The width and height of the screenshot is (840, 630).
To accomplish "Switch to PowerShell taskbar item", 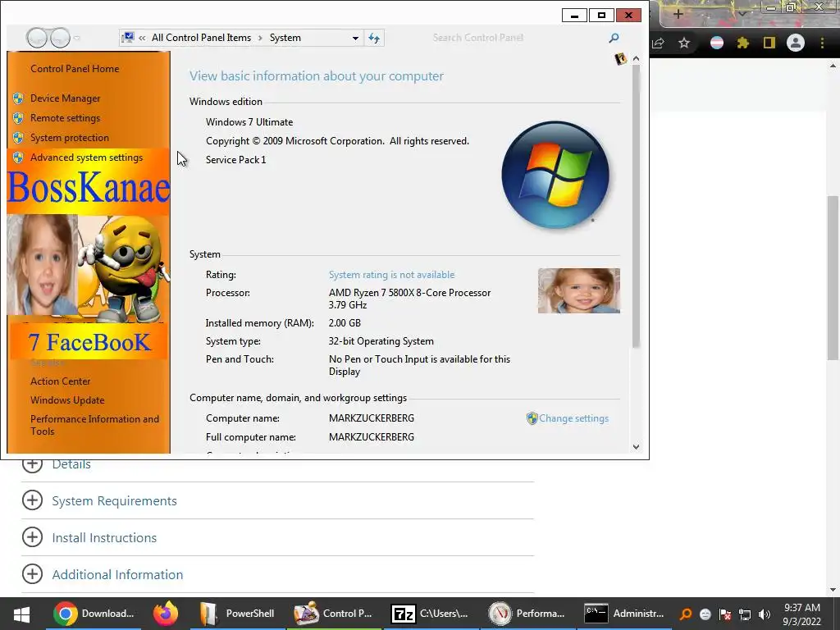I will pos(237,614).
